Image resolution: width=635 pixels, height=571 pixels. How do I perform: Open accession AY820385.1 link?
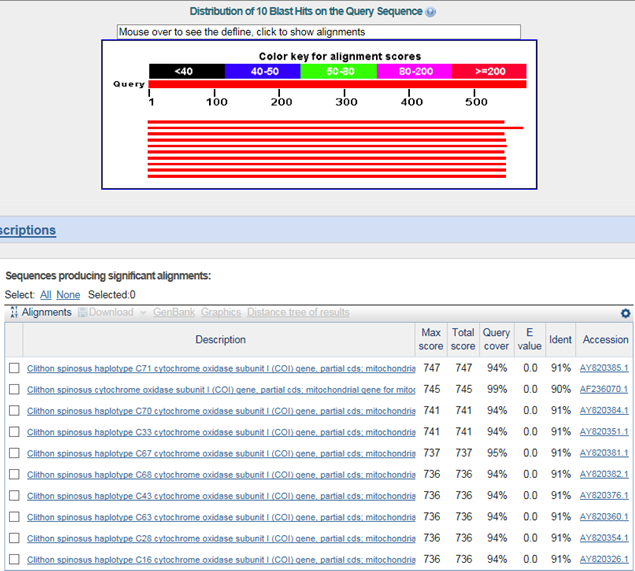(x=604, y=368)
